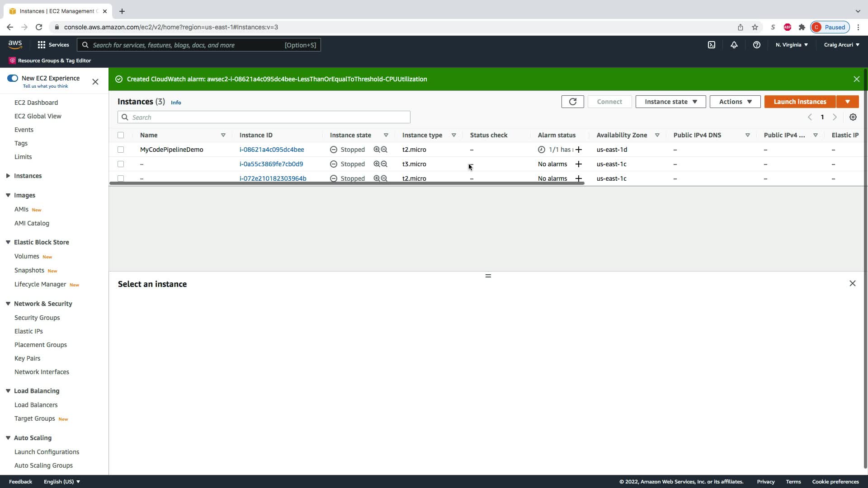Open the notifications bell
Image resolution: width=868 pixels, height=488 pixels.
[734, 45]
